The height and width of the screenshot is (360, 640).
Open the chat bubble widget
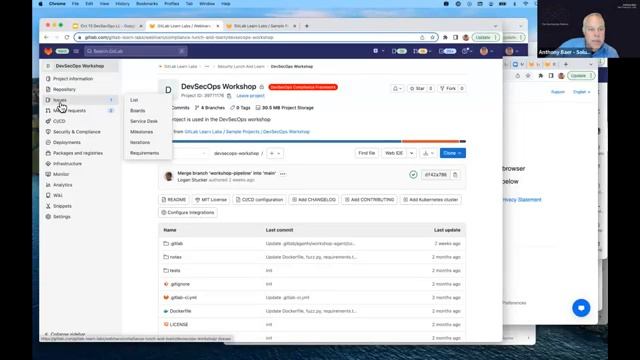click(581, 308)
